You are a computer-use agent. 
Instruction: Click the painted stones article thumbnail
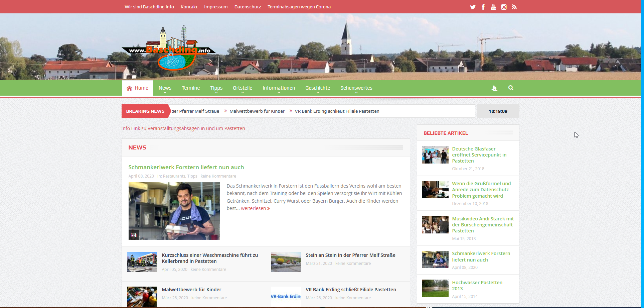286,262
